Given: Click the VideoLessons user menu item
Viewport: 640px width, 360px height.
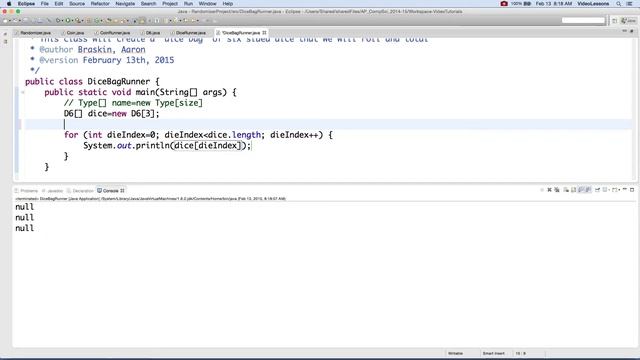Looking at the screenshot, I should click(593, 4).
